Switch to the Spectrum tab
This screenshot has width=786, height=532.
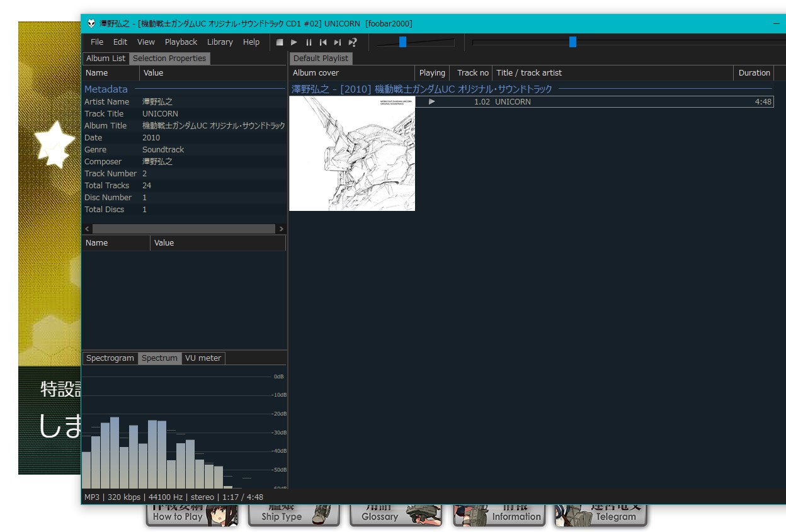(x=159, y=358)
